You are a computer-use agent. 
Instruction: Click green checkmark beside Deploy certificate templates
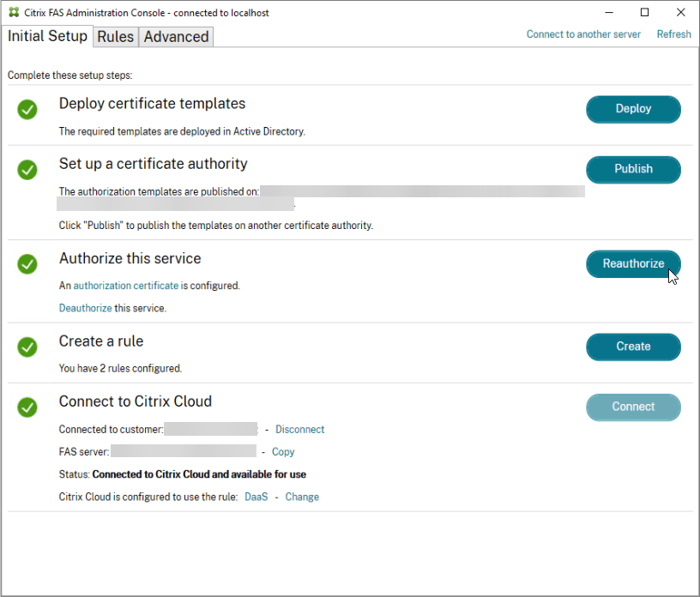27,110
